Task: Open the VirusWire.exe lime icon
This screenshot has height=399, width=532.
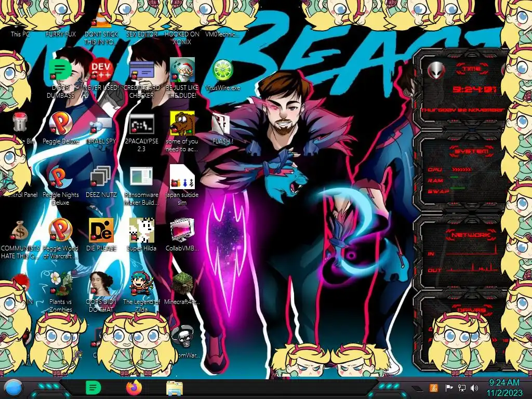Action: tap(222, 70)
